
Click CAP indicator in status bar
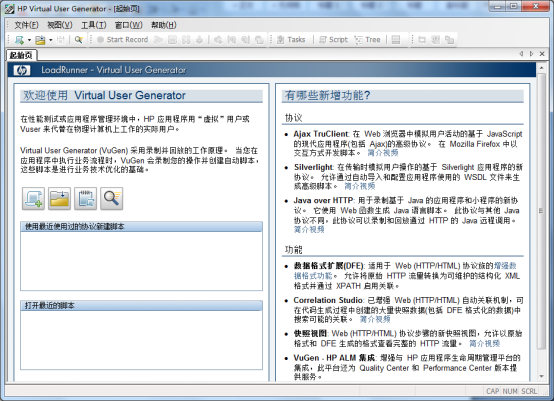[493, 391]
